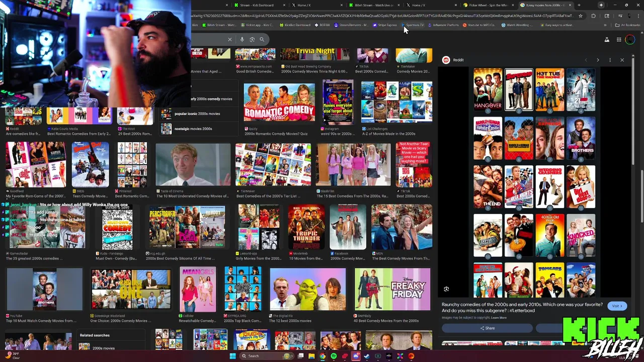The height and width of the screenshot is (362, 644).
Task: Open the Mean Girls poster result
Action: [x=198, y=289]
